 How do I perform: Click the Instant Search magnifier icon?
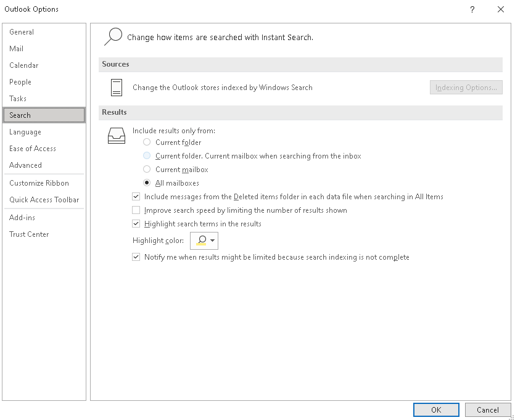(113, 37)
